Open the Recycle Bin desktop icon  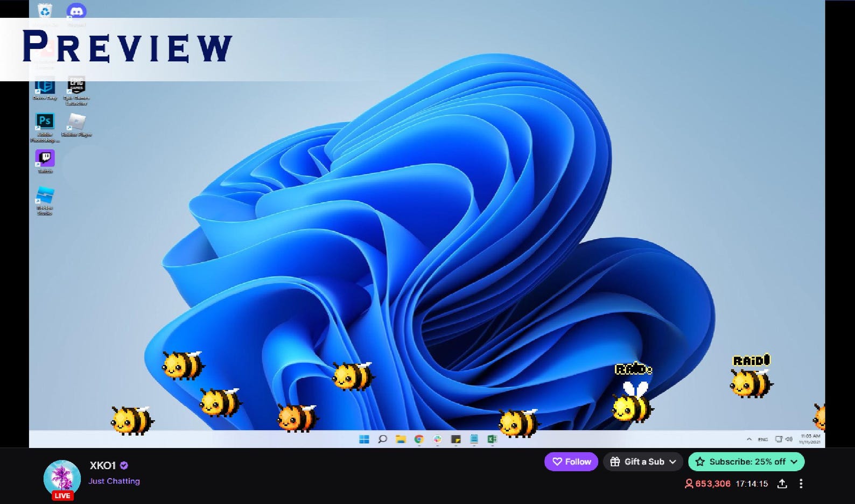tap(45, 11)
